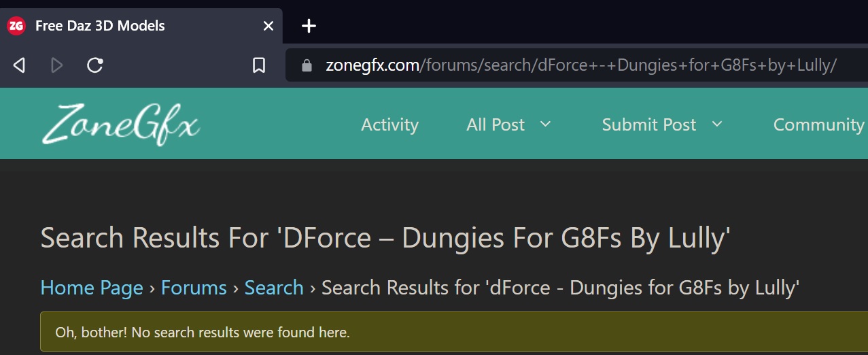This screenshot has width=868, height=355.
Task: Click the browser back arrow
Action: point(19,65)
